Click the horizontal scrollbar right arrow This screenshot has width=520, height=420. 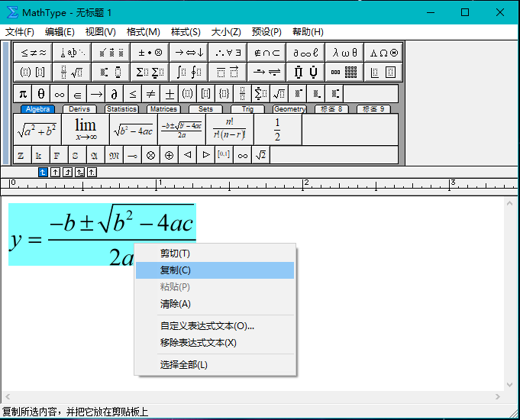497,396
